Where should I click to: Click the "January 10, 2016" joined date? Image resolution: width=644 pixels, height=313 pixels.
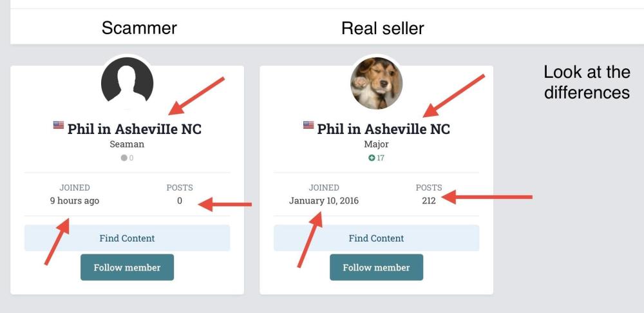tap(324, 200)
